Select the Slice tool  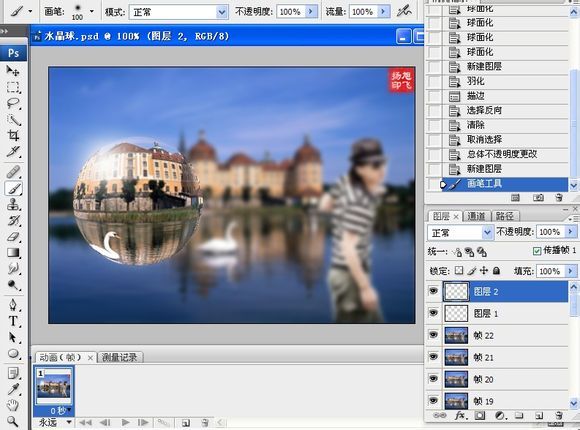(x=13, y=151)
